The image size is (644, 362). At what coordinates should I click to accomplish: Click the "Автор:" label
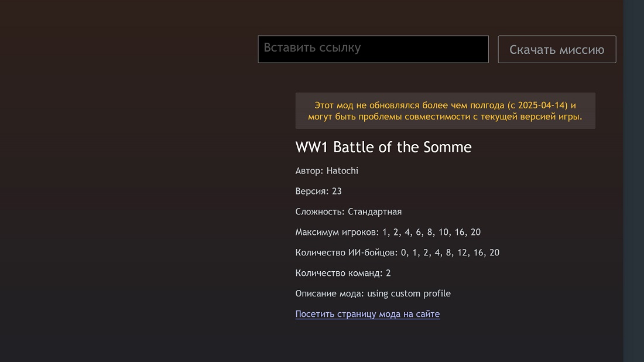(x=310, y=171)
